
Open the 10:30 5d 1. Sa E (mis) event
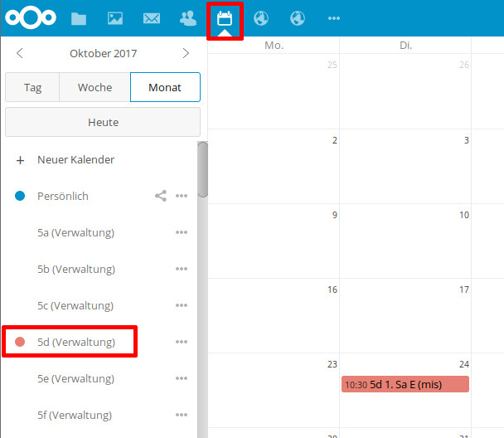point(405,384)
